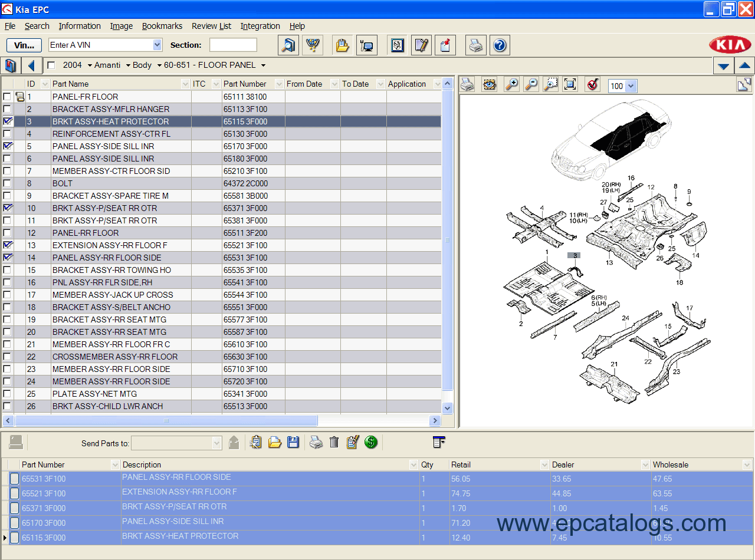
Task: Tick checkbox for PLATE ASSY-NET MTG
Action: pyautogui.click(x=7, y=394)
